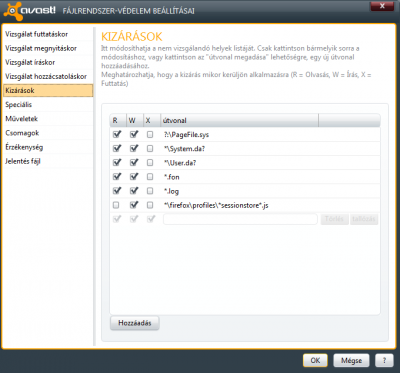Toggle R checkbox for *\System.da?
The width and height of the screenshot is (400, 373).
[117, 149]
